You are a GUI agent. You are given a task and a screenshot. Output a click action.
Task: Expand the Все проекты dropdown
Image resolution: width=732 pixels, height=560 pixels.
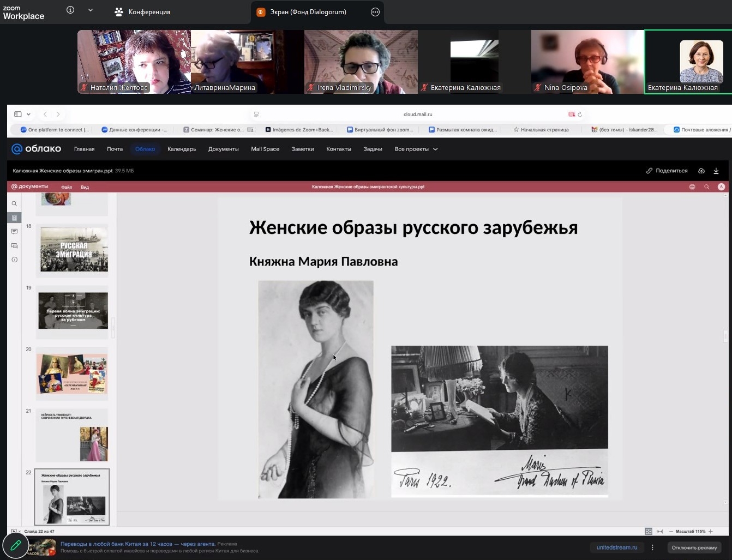tap(416, 149)
